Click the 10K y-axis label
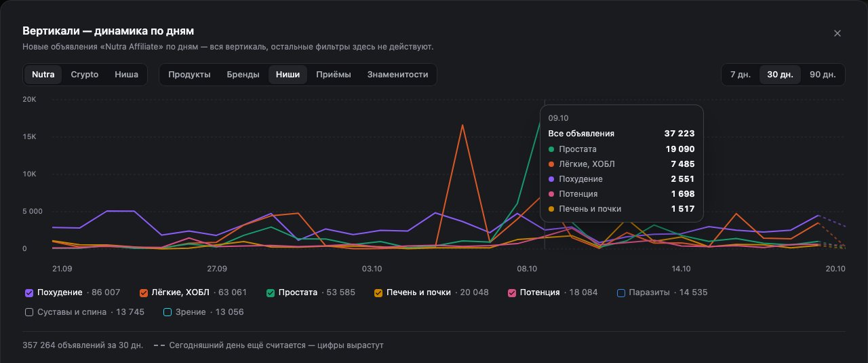This screenshot has height=363, width=868. point(29,174)
